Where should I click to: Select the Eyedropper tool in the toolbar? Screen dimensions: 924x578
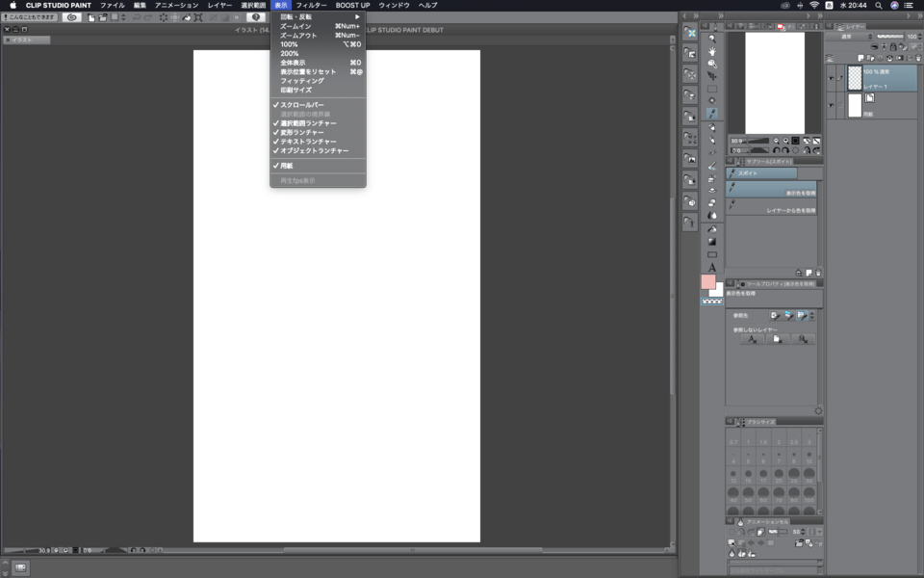coord(712,114)
